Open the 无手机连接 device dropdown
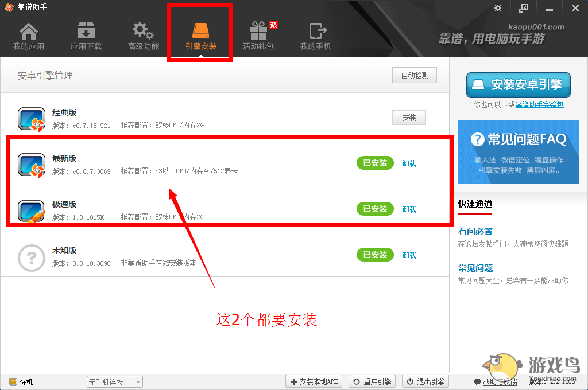The width and height of the screenshot is (588, 390). point(114,381)
